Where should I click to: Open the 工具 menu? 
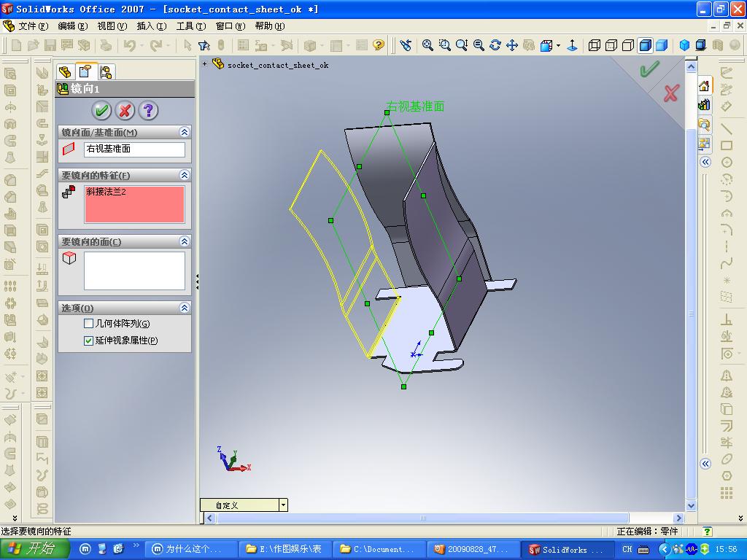click(x=191, y=26)
